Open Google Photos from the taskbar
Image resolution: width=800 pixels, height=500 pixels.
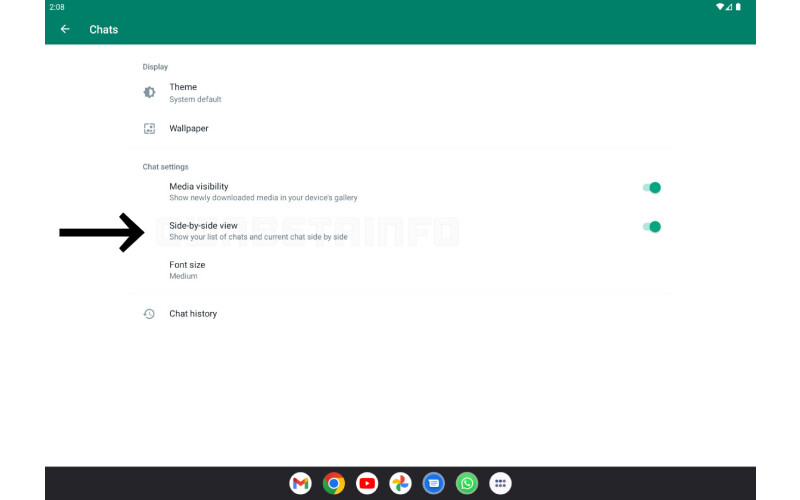pos(401,483)
